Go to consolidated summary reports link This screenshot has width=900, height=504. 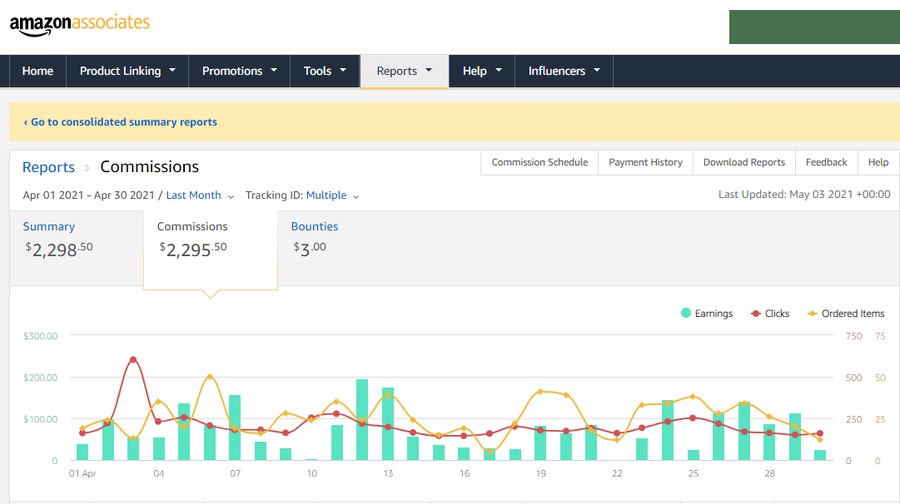(x=121, y=122)
